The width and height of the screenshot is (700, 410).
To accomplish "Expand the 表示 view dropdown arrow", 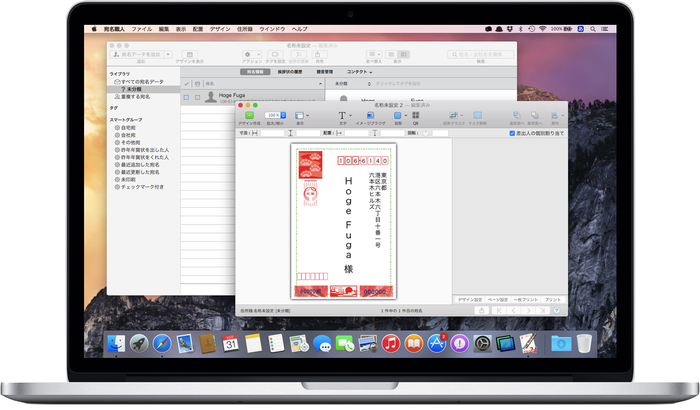I will point(308,115).
